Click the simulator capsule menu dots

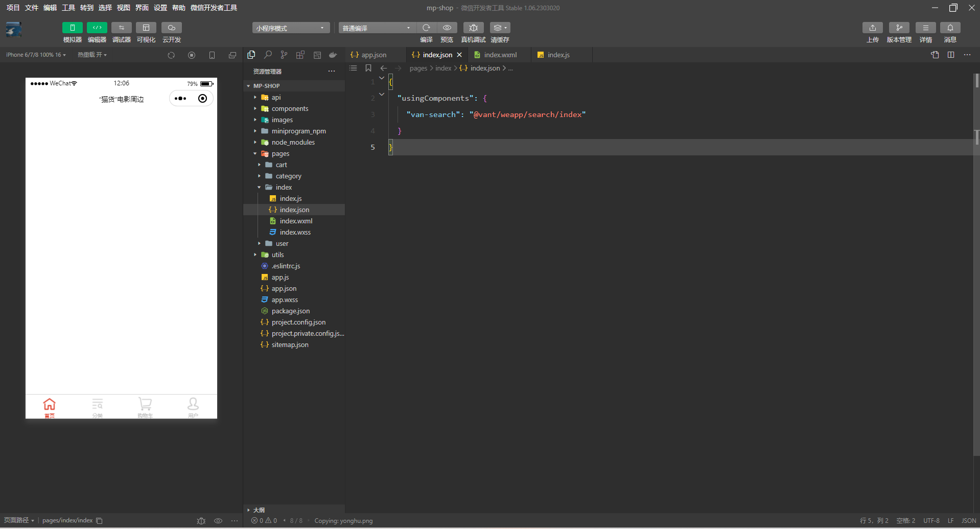(180, 99)
